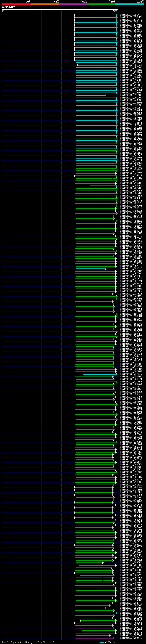Select hit label UniRef100_B9FCG2

tap(131, 636)
